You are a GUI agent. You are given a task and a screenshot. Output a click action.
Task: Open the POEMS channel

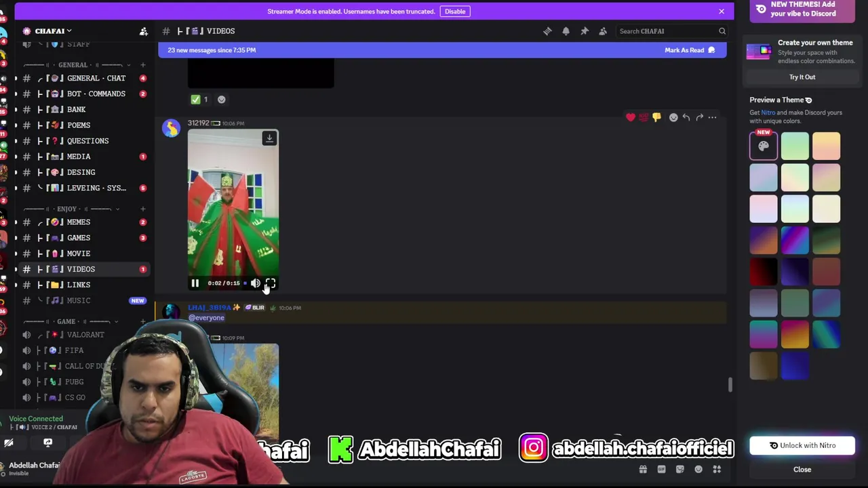(84, 125)
